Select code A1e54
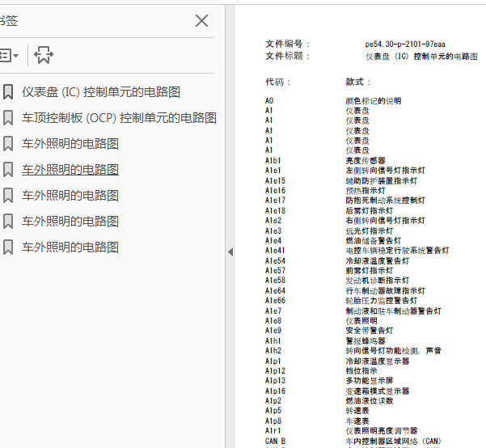486x448 pixels. [x=275, y=260]
